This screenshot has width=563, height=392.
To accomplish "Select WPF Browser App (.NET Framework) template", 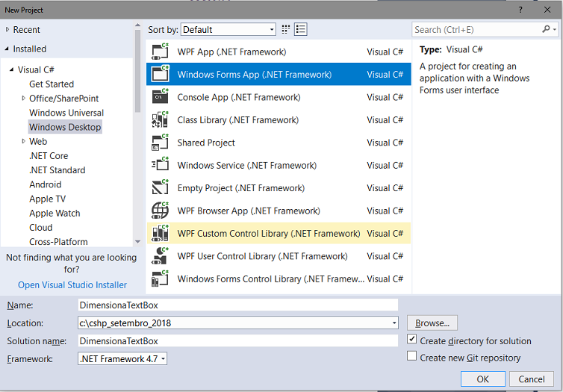I will (x=279, y=211).
